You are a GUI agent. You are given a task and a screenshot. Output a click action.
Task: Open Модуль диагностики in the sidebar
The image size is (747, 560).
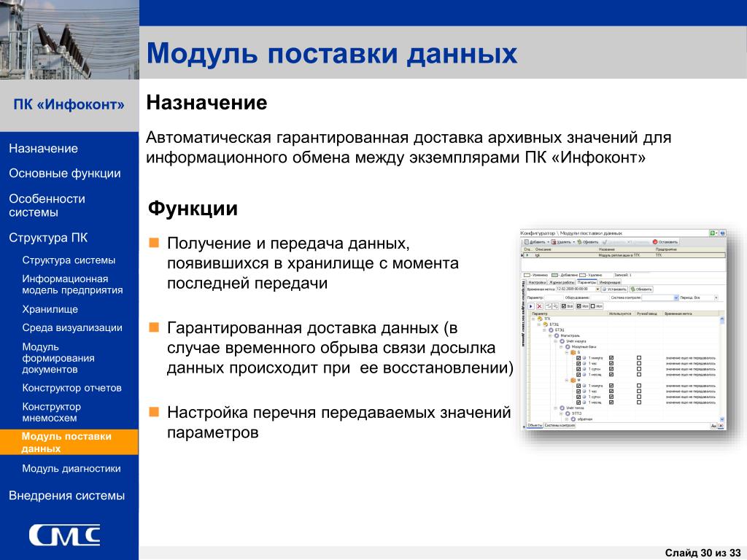[71, 469]
